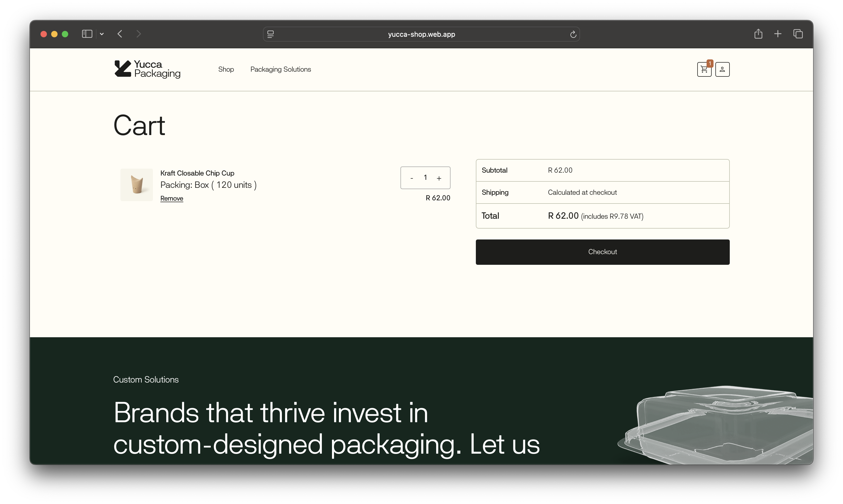Open the Shop menu item
The width and height of the screenshot is (843, 504).
[226, 69]
